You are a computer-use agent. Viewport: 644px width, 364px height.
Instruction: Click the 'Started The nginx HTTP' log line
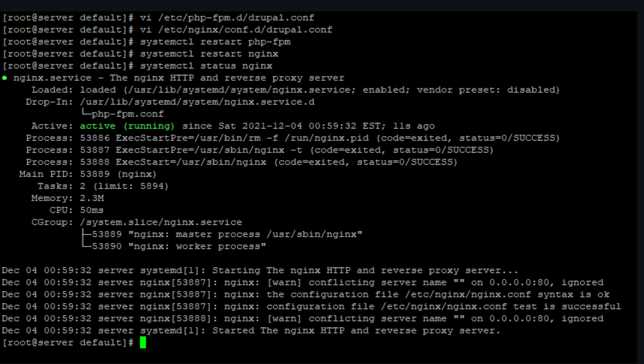point(251,330)
